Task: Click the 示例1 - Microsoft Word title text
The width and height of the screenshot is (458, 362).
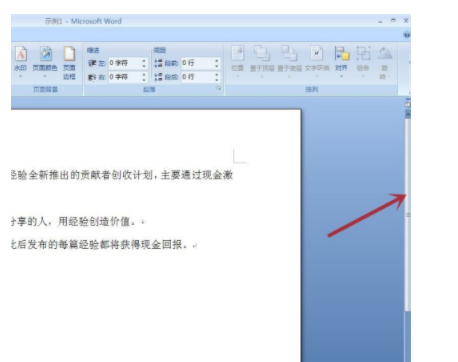Action: point(83,21)
